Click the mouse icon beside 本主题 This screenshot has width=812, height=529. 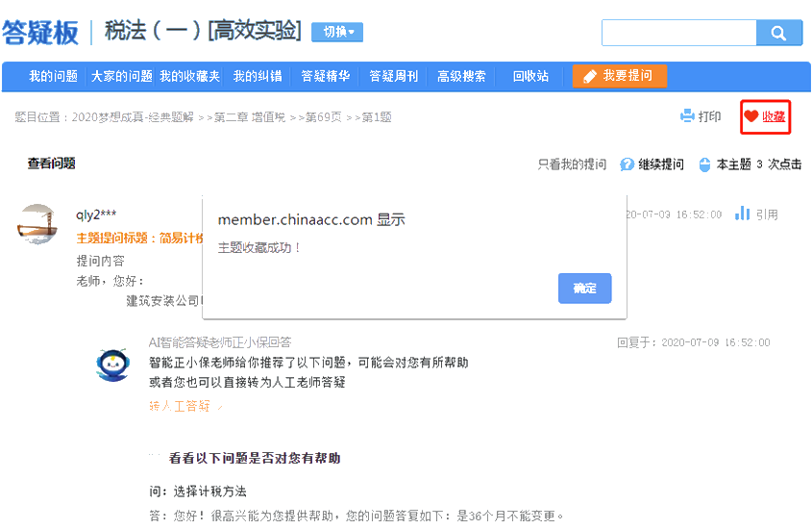[x=704, y=164]
